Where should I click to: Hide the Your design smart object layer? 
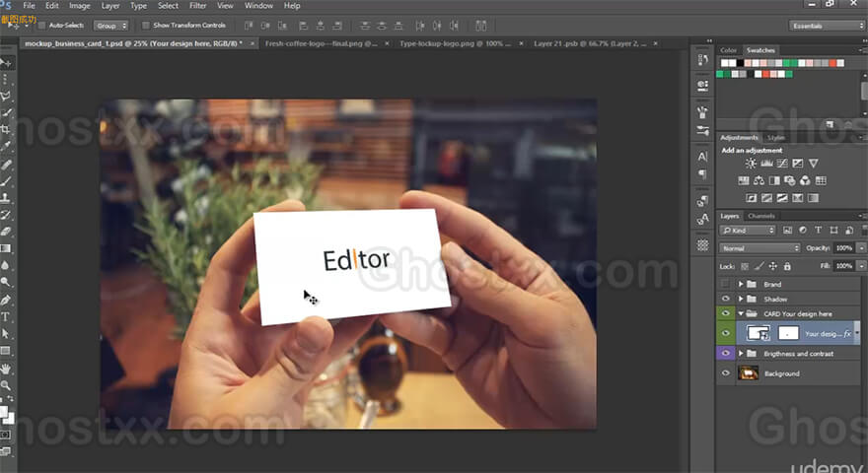point(725,333)
